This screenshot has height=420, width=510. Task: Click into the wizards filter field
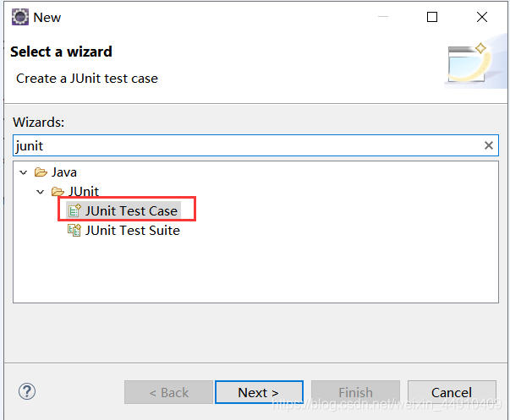point(245,145)
